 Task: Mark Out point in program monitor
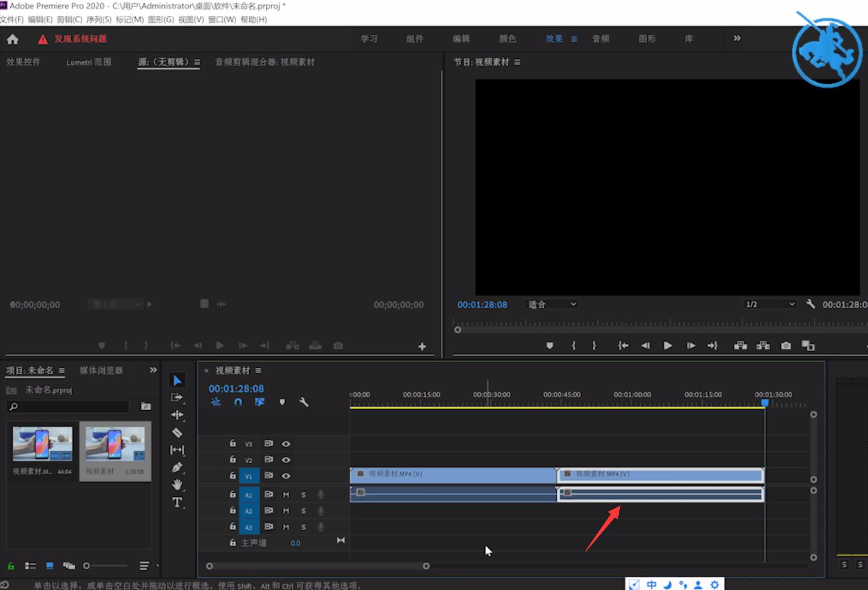coord(594,346)
